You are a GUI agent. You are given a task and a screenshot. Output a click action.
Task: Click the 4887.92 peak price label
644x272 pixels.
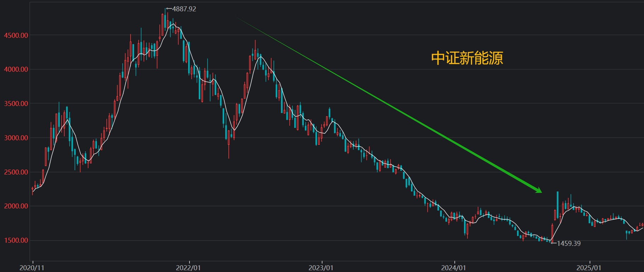point(184,9)
